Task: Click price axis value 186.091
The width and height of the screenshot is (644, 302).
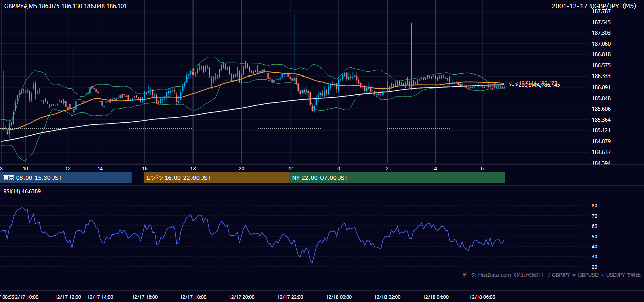Action: point(601,87)
